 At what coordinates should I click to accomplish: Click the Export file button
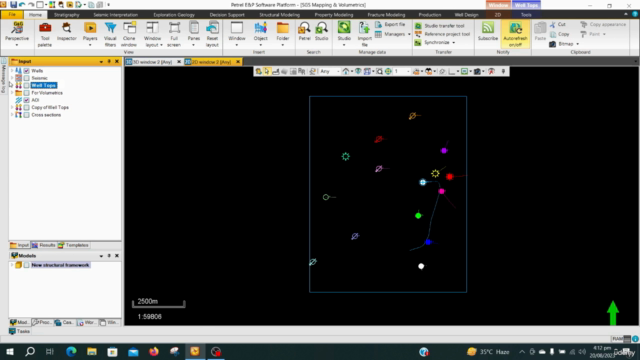(390, 24)
